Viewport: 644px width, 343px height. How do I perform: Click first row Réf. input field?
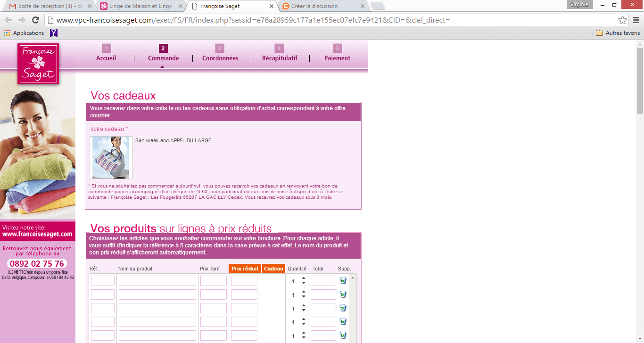click(103, 281)
